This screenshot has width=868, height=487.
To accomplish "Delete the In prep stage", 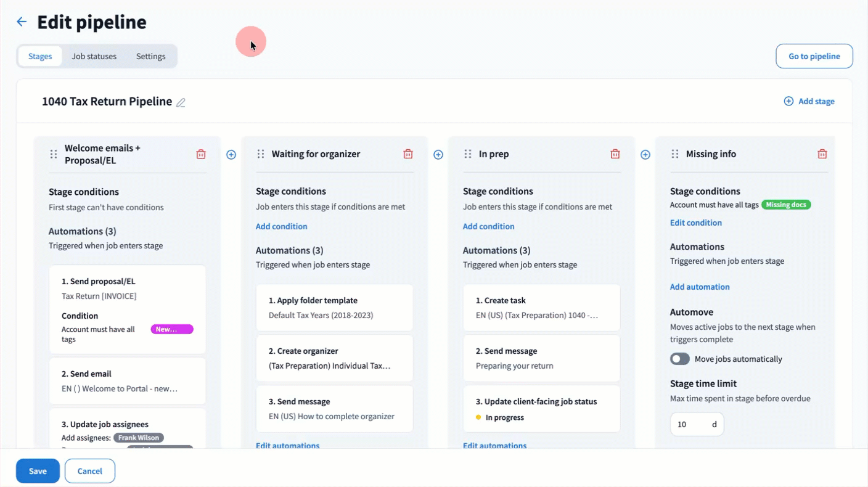I will point(615,154).
